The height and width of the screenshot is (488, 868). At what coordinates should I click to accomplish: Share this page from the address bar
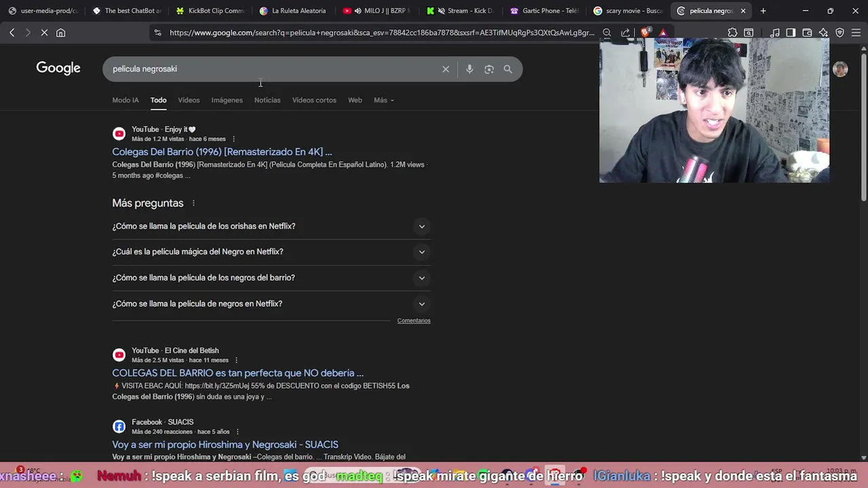pos(625,33)
